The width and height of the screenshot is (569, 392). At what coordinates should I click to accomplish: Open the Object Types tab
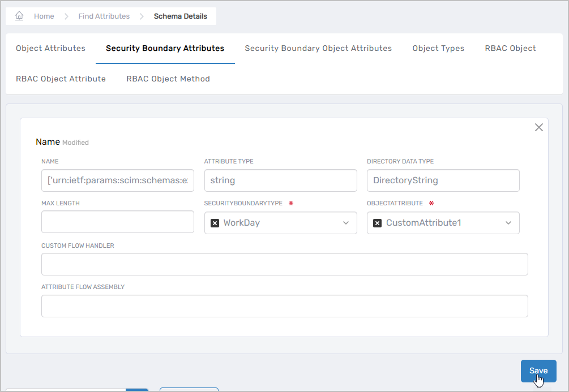click(438, 48)
